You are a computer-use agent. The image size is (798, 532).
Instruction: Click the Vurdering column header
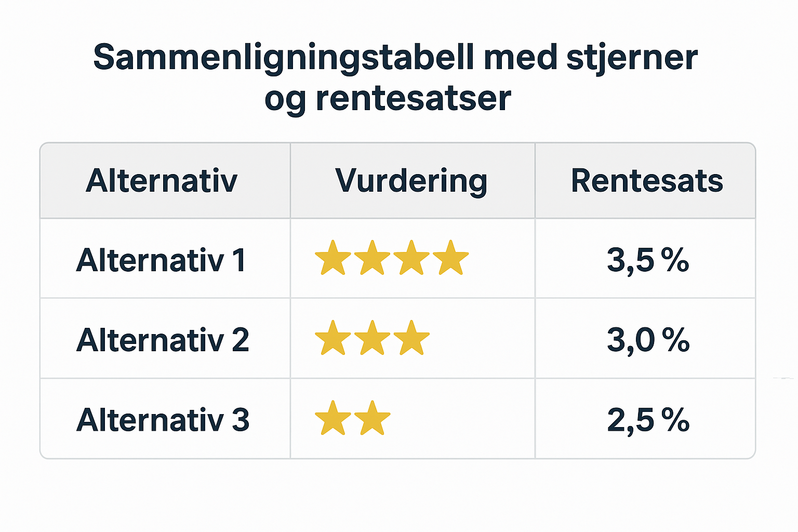pos(411,181)
